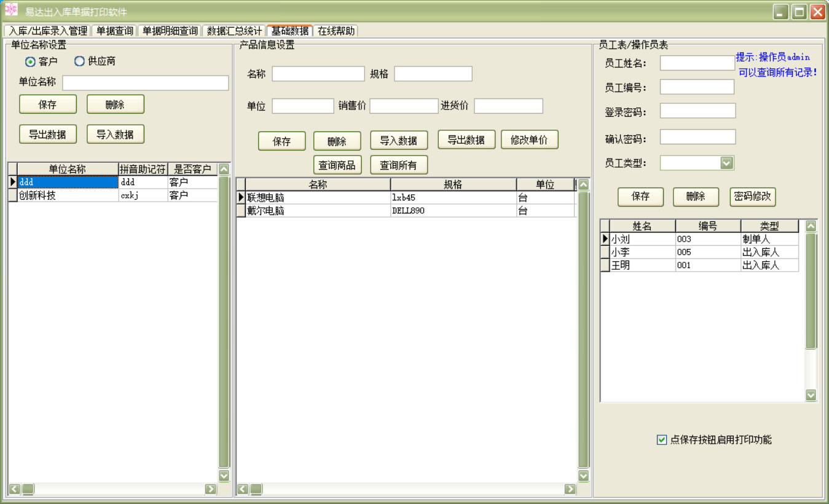
Task: Click unit table scroll-down arrow
Action: [x=224, y=476]
